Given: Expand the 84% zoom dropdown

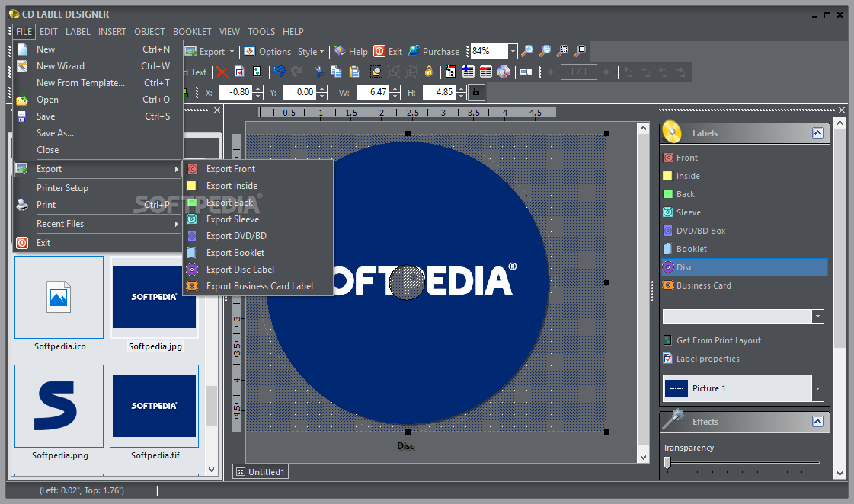Looking at the screenshot, I should pyautogui.click(x=513, y=51).
